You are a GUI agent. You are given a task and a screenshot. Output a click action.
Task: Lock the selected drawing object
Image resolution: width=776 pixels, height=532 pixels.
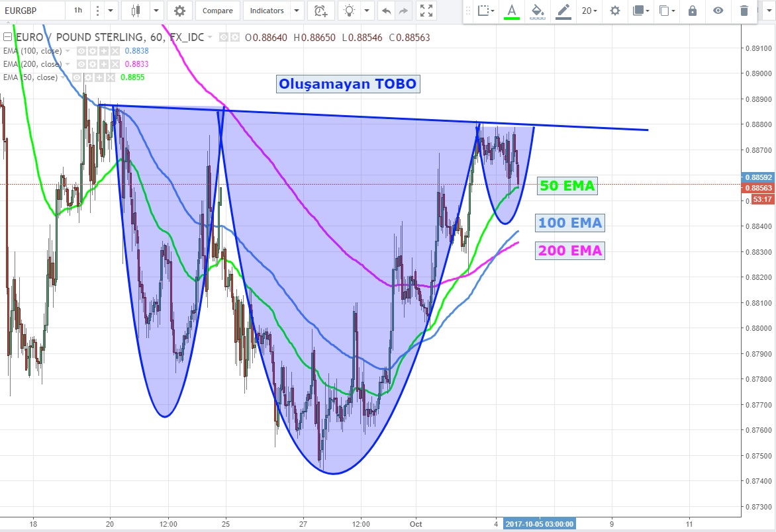(x=693, y=11)
